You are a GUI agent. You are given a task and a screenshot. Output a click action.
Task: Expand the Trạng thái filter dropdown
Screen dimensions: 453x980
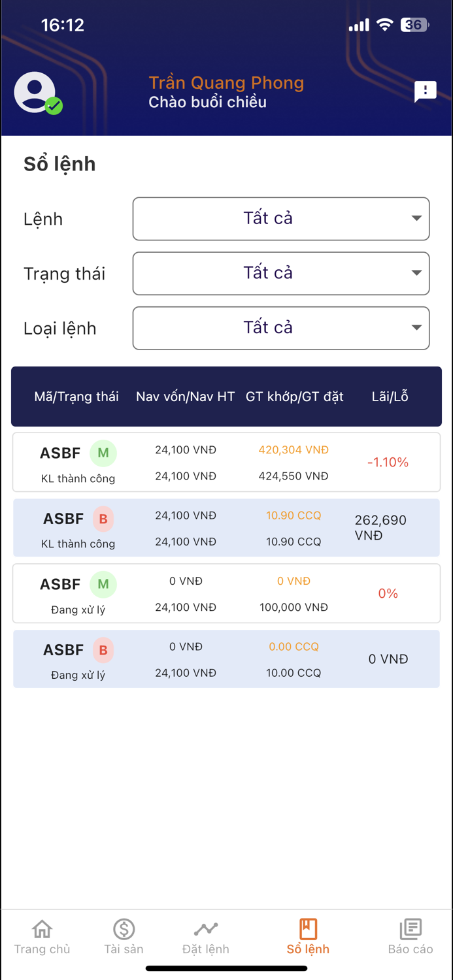pyautogui.click(x=280, y=273)
